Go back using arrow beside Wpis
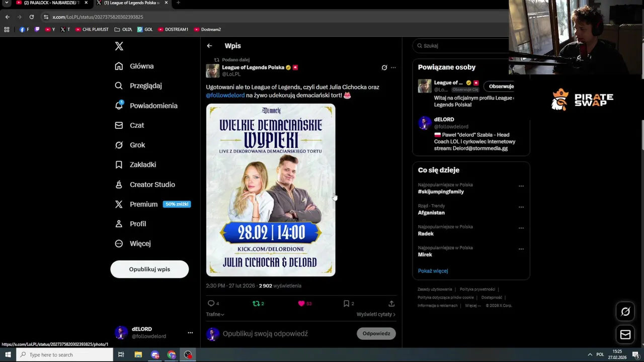This screenshot has width=644, height=362. [209, 46]
